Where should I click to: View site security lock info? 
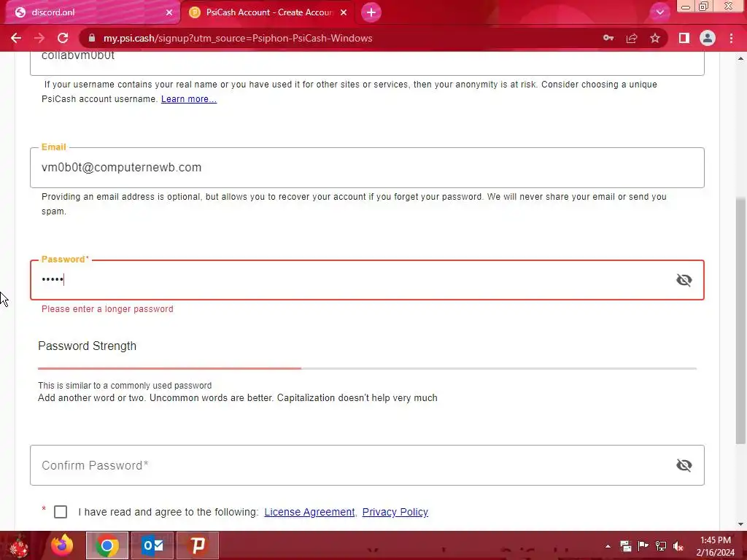click(x=92, y=38)
